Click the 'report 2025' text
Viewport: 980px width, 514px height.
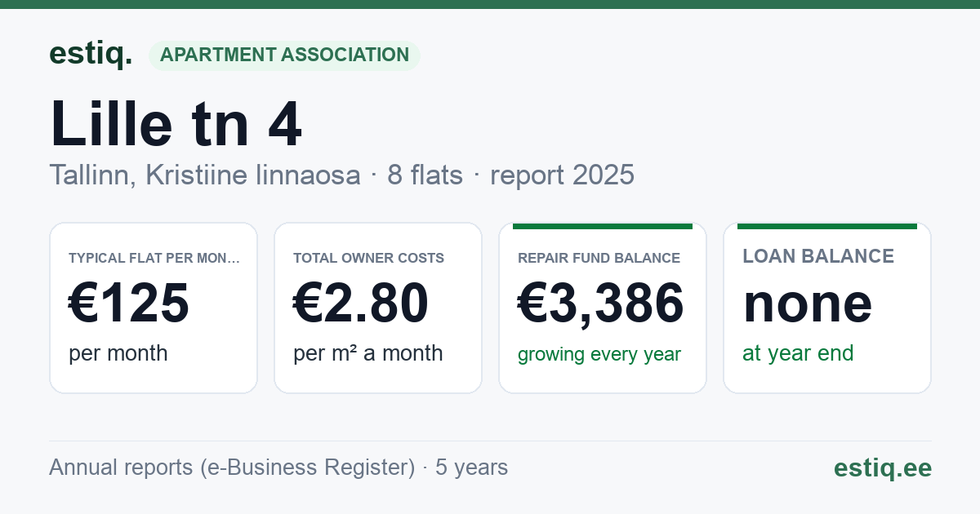(562, 175)
